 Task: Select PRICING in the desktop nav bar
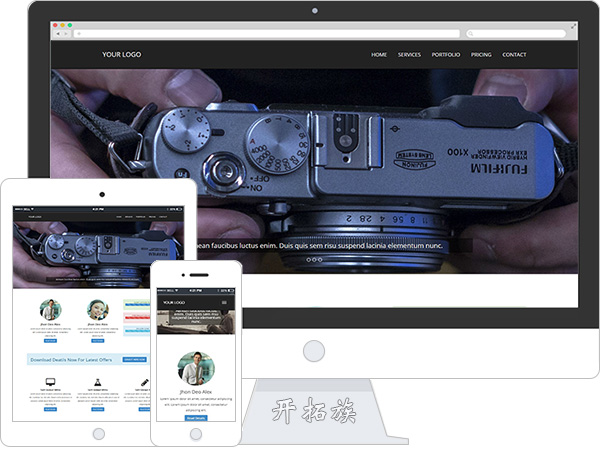(x=481, y=55)
